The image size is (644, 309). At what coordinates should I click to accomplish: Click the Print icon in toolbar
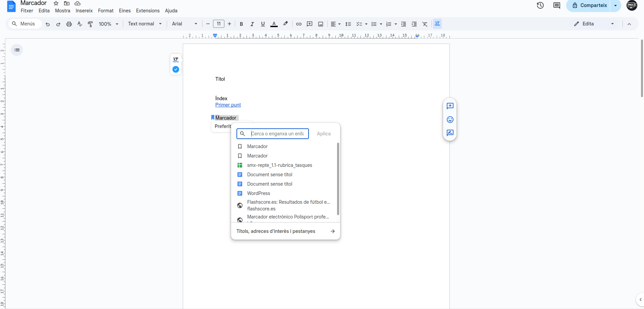point(69,24)
